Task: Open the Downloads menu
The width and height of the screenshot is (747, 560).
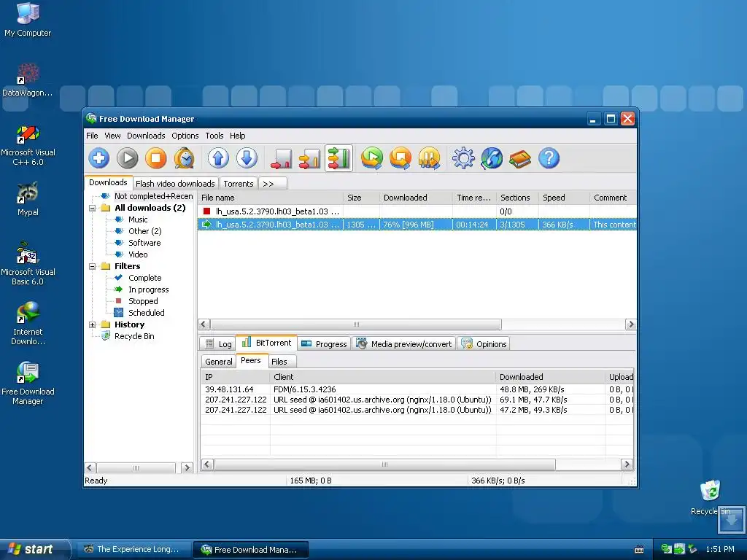Action: click(146, 136)
